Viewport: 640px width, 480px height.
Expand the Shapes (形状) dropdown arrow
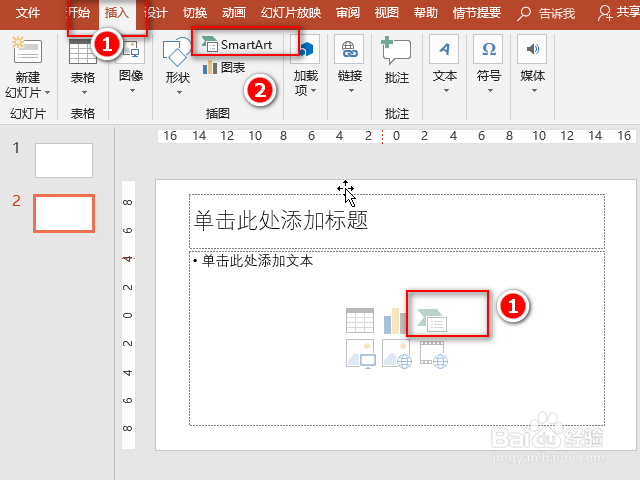(x=179, y=93)
